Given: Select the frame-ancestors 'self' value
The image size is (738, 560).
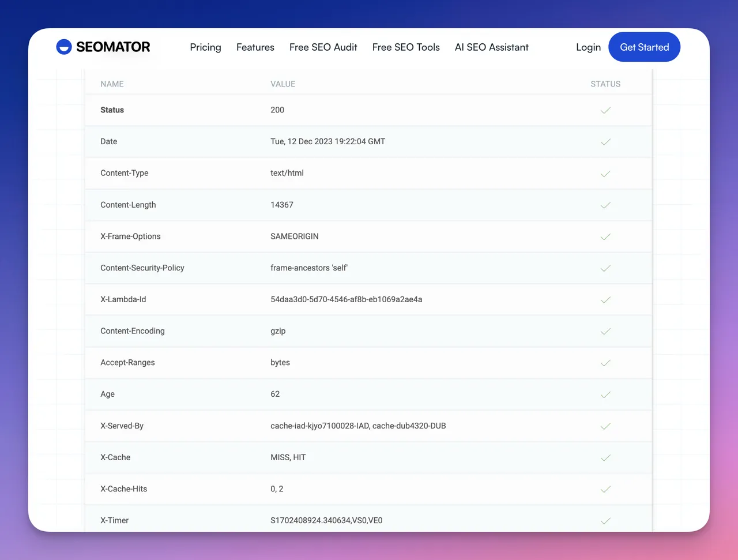Looking at the screenshot, I should coord(309,268).
